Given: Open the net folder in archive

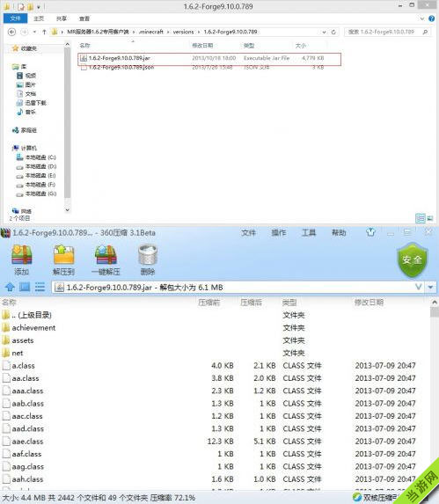Looking at the screenshot, I should point(18,353).
